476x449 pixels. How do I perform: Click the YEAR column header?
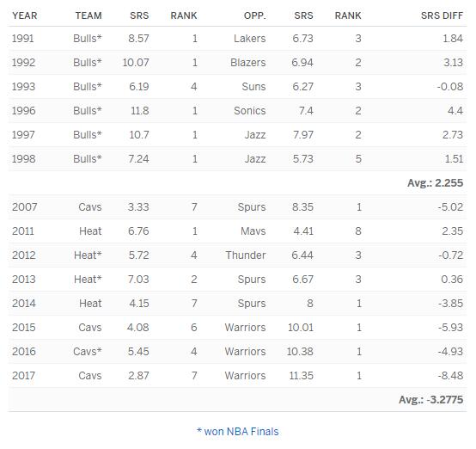point(25,15)
